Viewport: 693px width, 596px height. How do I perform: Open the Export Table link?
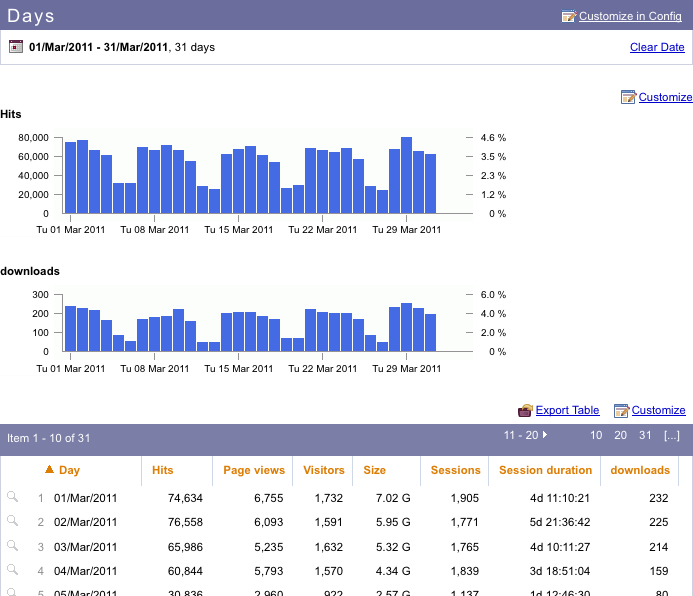[567, 410]
